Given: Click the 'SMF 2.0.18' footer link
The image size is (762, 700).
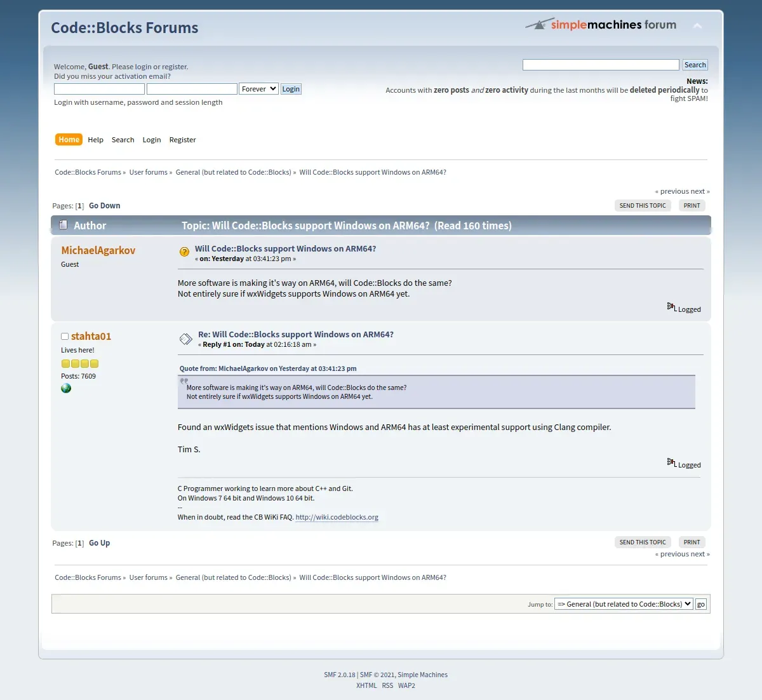Looking at the screenshot, I should 340,675.
